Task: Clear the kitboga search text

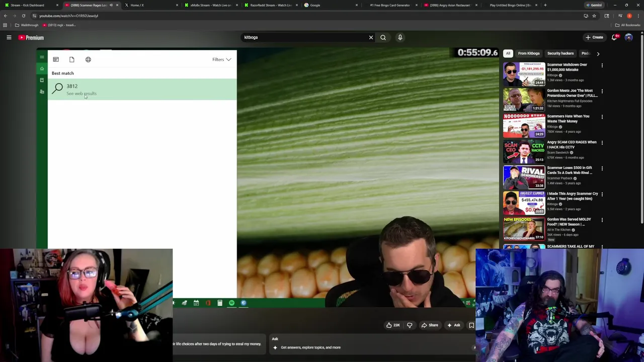Action: coord(371,37)
